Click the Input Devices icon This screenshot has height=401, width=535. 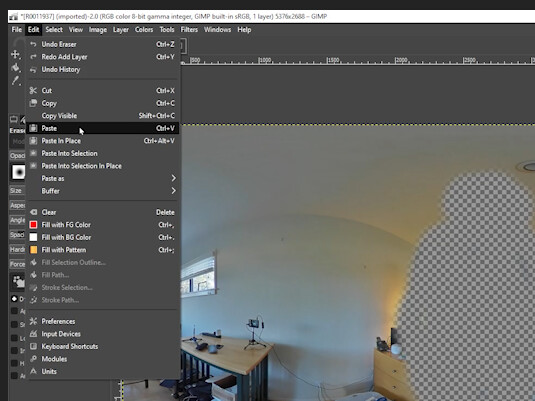pyautogui.click(x=33, y=334)
